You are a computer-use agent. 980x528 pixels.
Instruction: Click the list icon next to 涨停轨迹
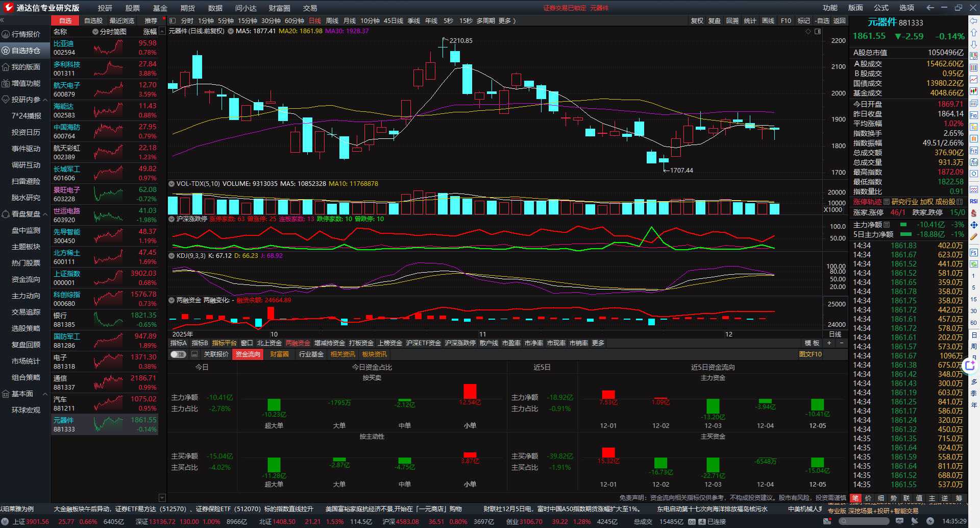pos(887,202)
